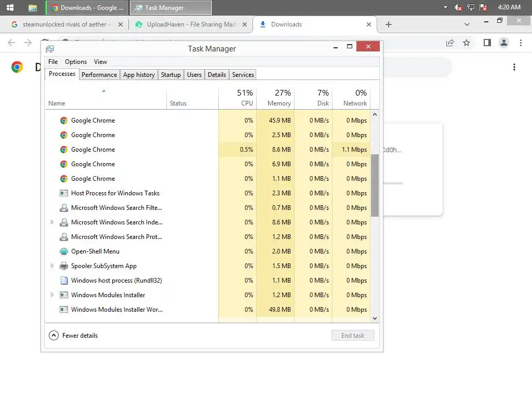
Task: Show hidden tray icons arrow
Action: pyautogui.click(x=445, y=7)
